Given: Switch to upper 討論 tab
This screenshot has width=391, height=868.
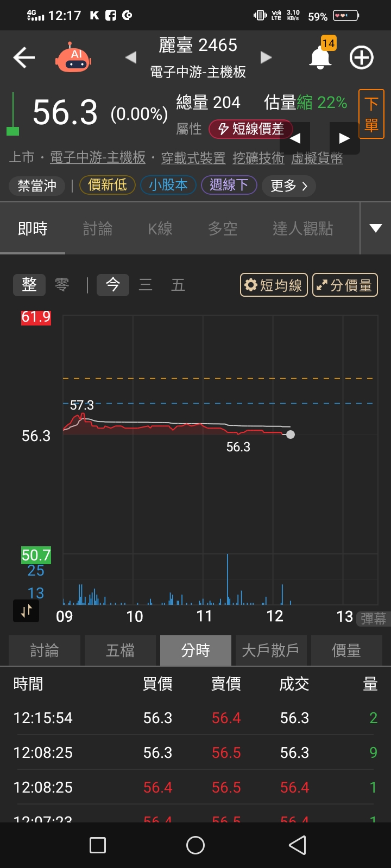Looking at the screenshot, I should (98, 228).
